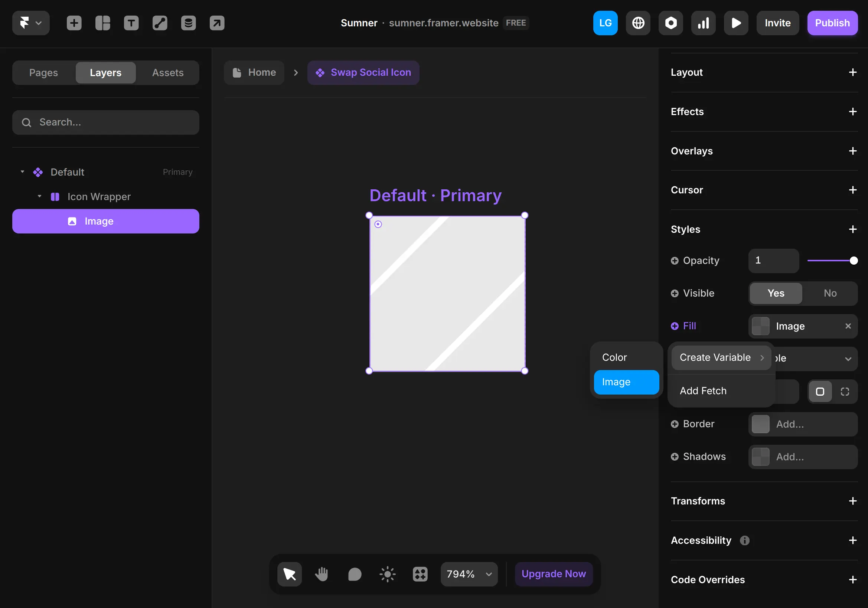Click Upgrade Now
The image size is (868, 608).
tap(554, 574)
